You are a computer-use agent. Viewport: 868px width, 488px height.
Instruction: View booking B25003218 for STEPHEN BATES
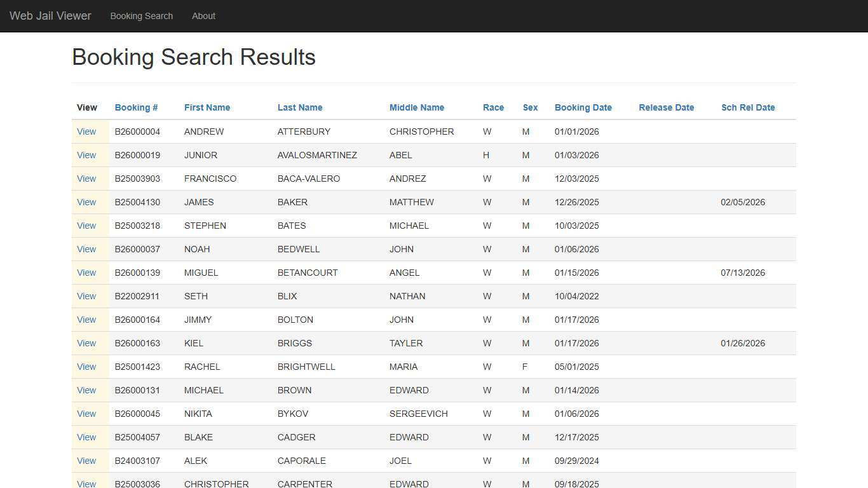(86, 226)
